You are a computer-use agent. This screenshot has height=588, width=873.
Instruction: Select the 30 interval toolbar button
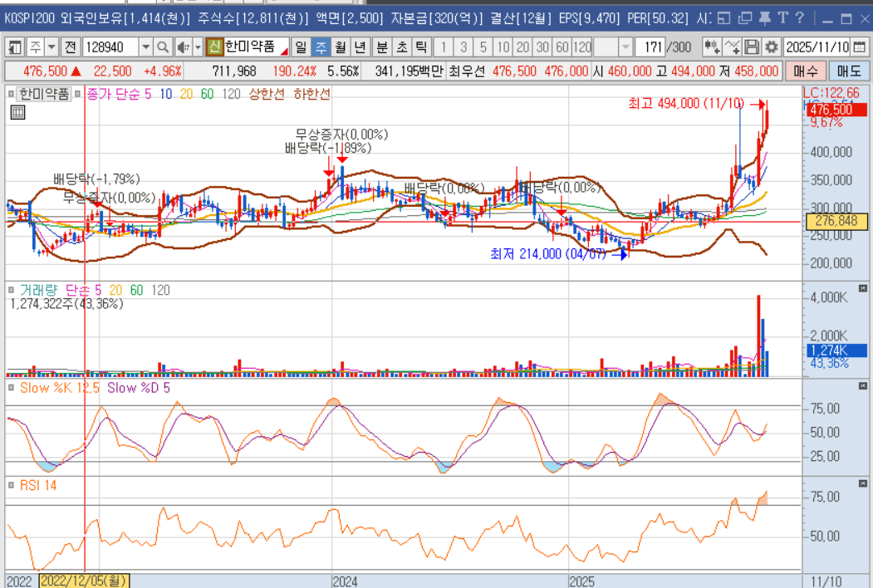click(542, 47)
